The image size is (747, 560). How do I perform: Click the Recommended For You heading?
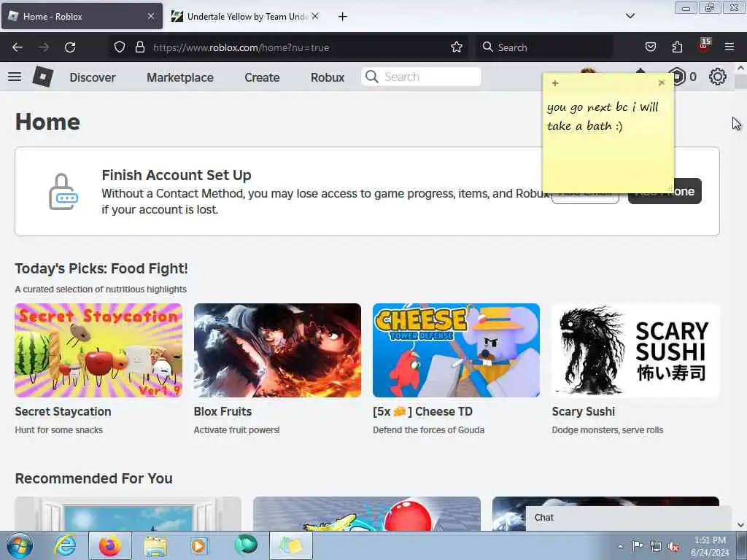[94, 478]
